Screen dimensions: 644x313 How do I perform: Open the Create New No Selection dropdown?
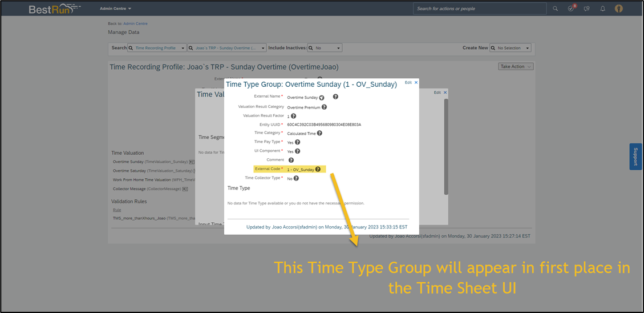point(511,48)
